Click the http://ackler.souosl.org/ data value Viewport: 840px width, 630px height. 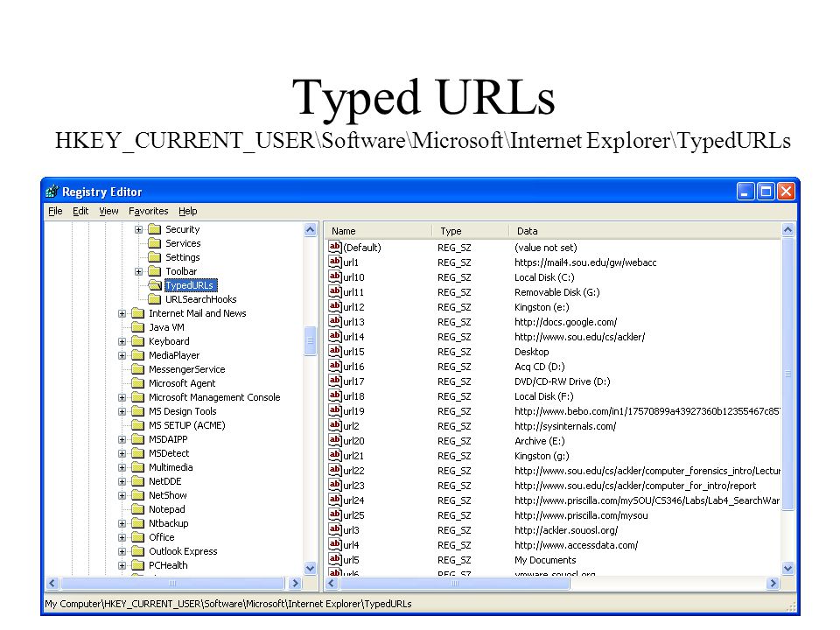[566, 530]
